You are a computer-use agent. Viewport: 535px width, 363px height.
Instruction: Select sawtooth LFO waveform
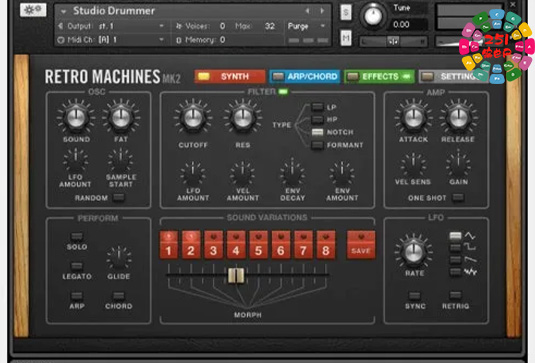pos(456,260)
